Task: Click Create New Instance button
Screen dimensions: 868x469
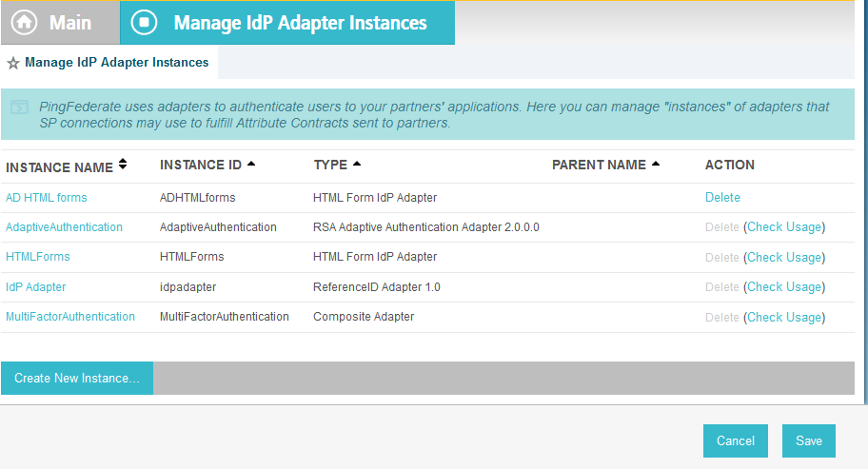Action: pos(77,379)
